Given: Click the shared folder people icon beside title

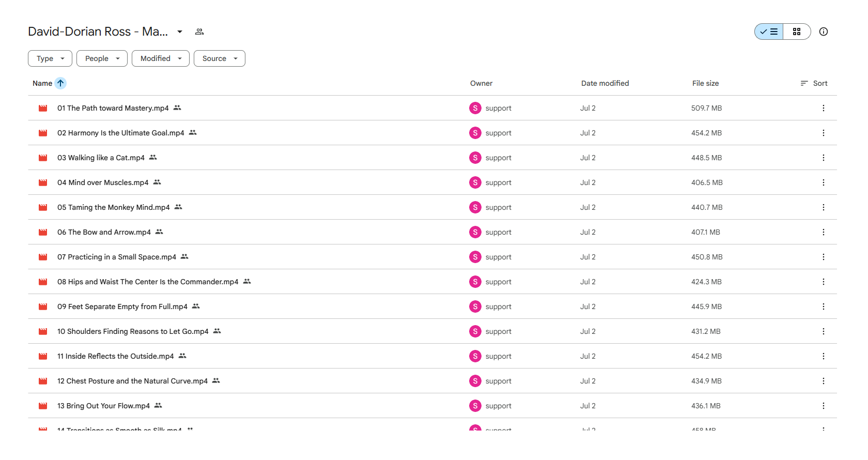Looking at the screenshot, I should pos(199,32).
